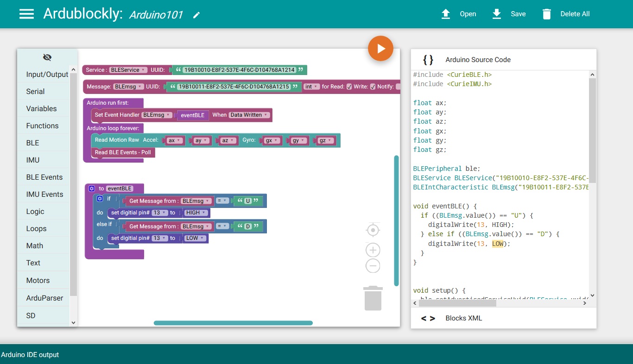Click the workspace trash can
633x364 pixels.
point(373,298)
